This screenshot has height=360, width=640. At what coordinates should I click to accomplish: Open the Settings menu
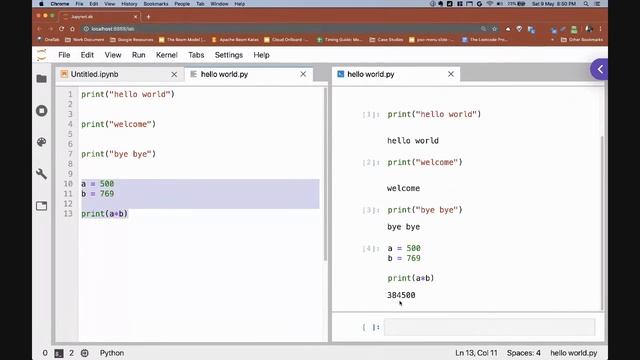pos(229,55)
